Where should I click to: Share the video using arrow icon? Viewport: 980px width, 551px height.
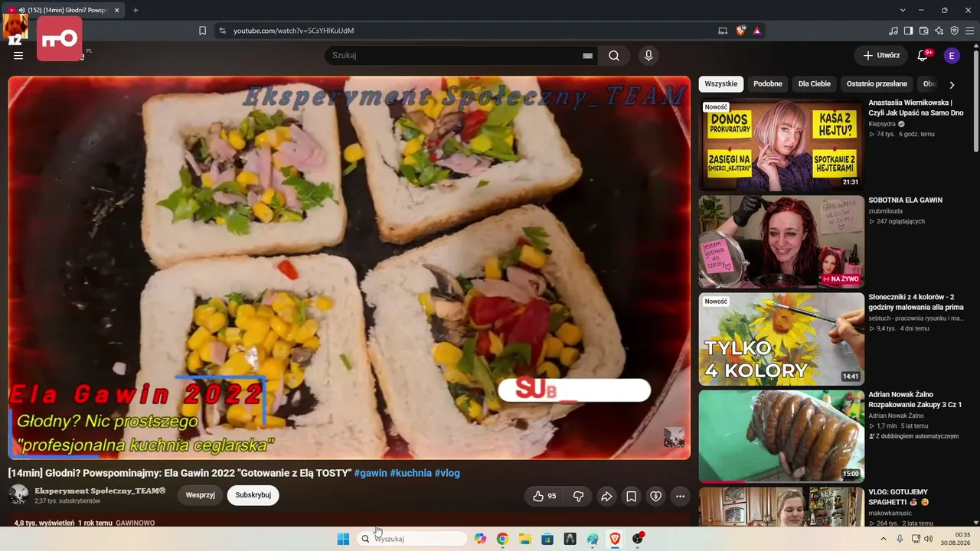[606, 496]
